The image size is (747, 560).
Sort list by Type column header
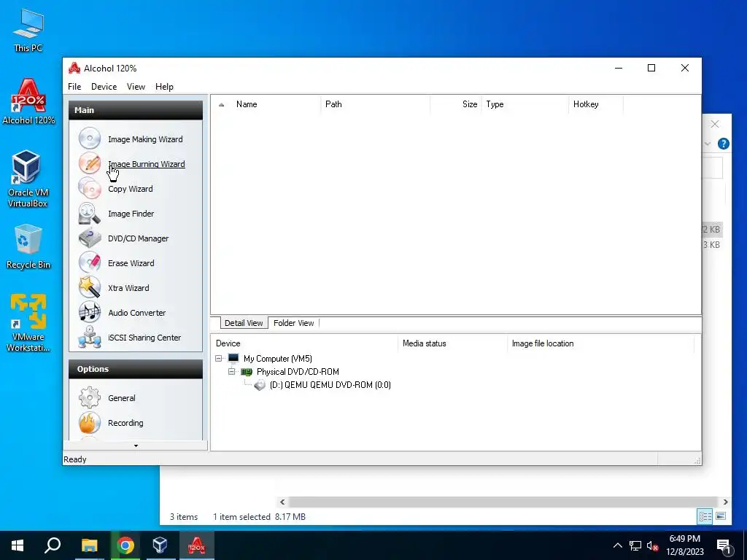(x=525, y=104)
